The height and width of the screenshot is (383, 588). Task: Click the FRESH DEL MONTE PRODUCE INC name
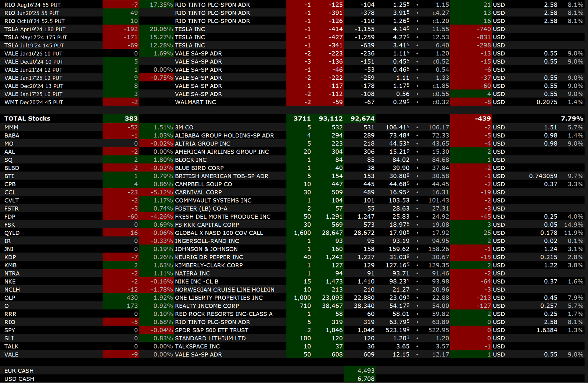point(222,217)
